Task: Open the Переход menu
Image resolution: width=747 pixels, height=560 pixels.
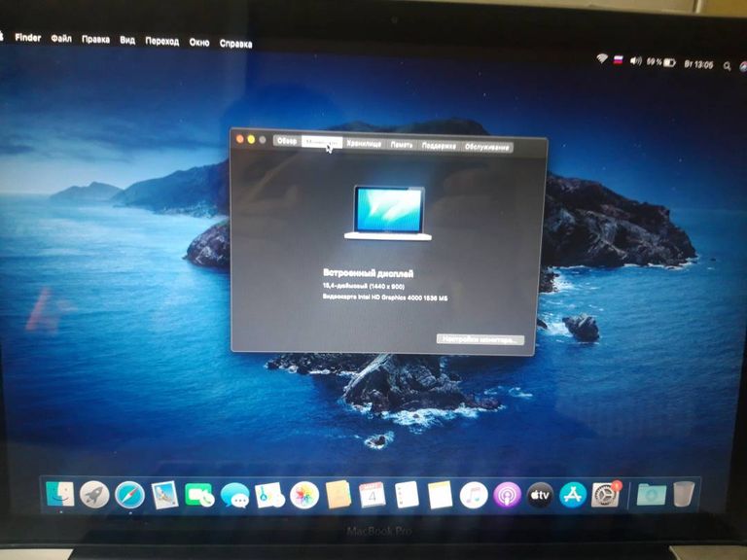Action: [x=162, y=42]
